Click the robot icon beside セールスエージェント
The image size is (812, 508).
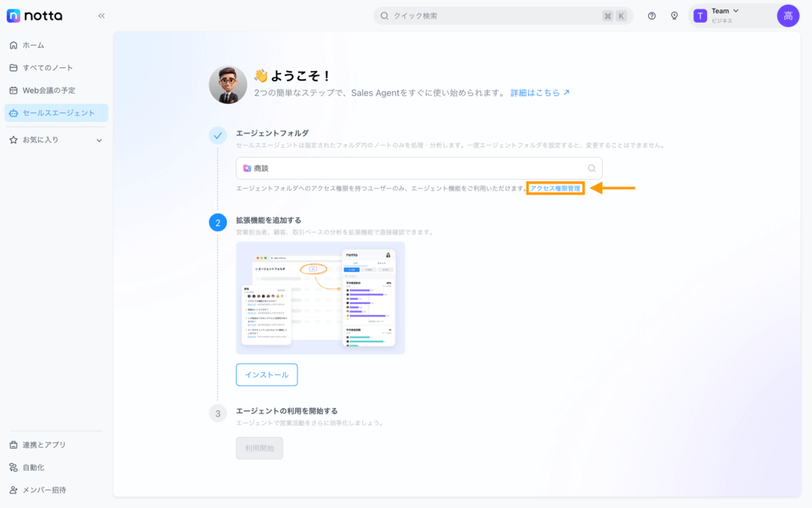click(x=13, y=113)
